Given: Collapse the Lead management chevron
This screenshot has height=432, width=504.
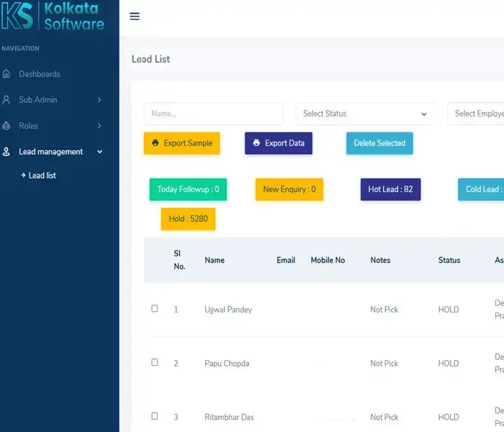Looking at the screenshot, I should [x=99, y=152].
